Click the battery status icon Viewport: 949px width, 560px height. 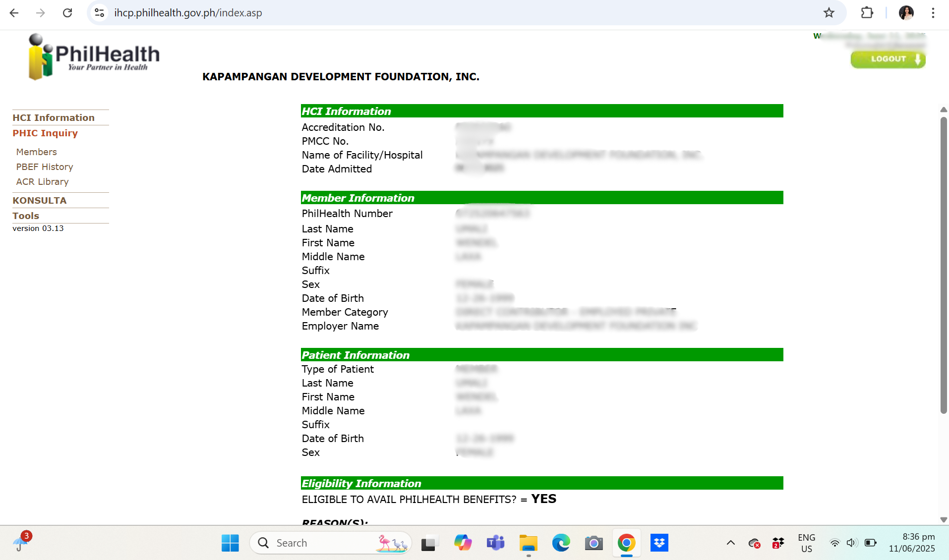[x=871, y=543]
